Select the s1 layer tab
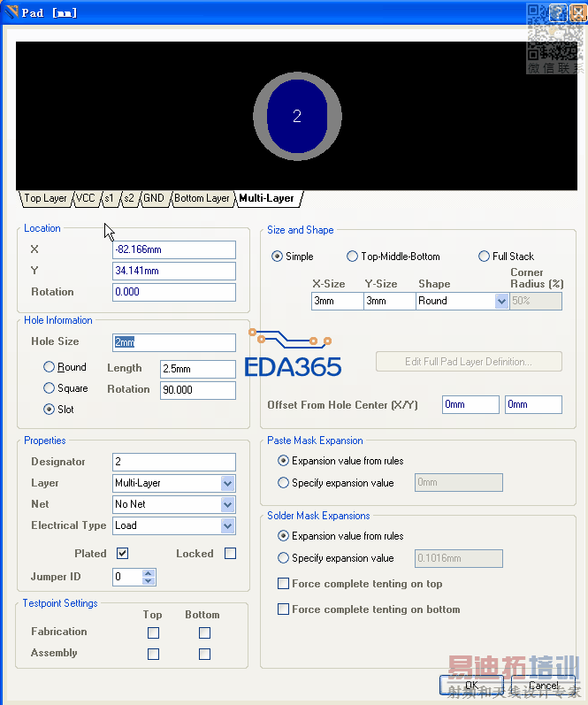Screen dimensions: 588x705 tap(109, 198)
